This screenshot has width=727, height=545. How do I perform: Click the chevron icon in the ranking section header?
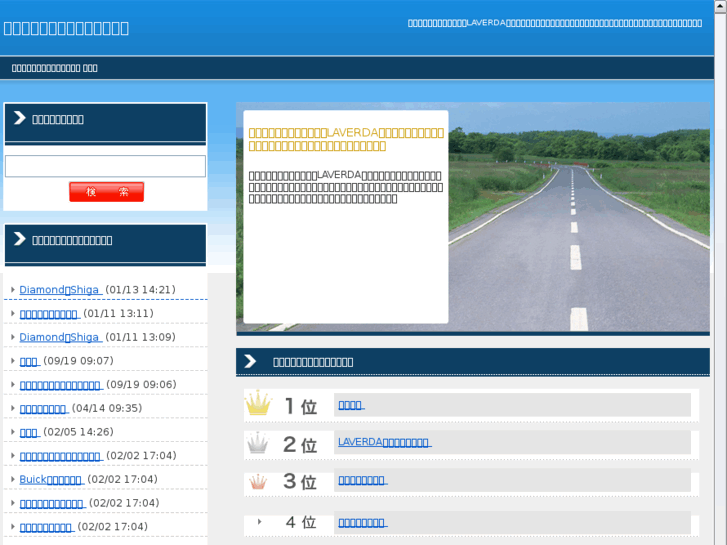(x=250, y=361)
